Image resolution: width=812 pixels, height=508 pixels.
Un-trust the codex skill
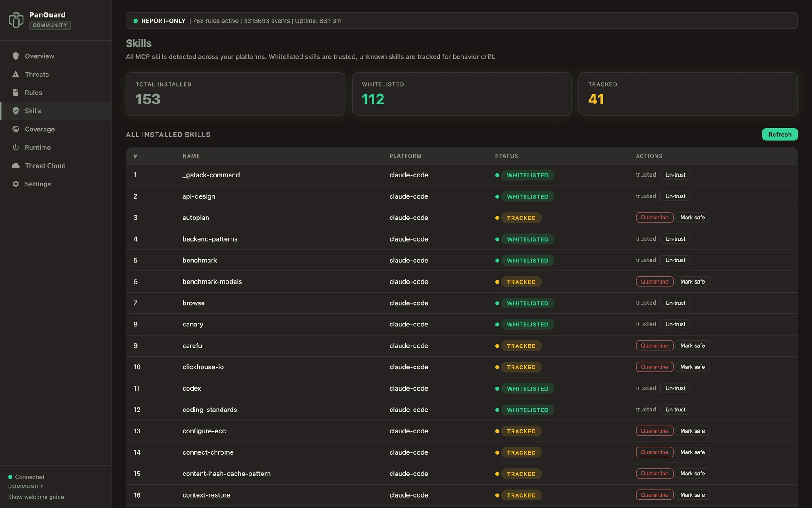click(x=675, y=388)
